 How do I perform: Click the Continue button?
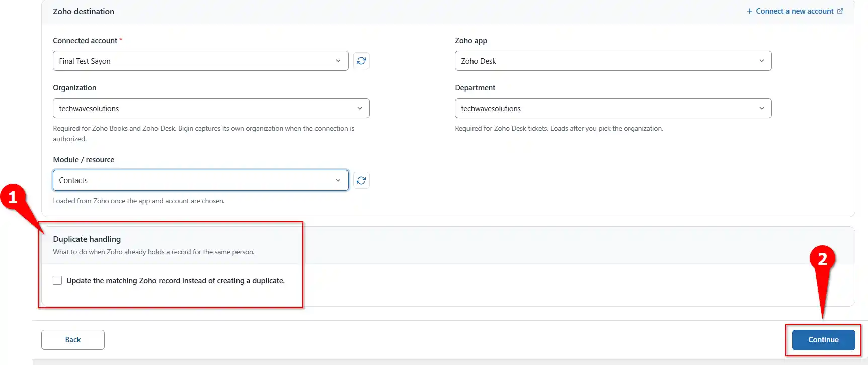823,340
